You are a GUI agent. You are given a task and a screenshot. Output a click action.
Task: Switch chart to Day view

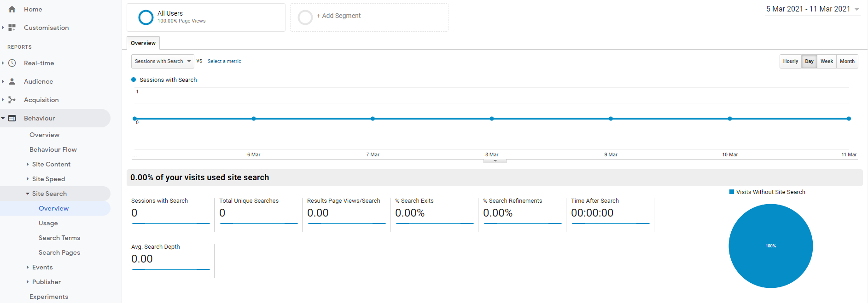[809, 61]
